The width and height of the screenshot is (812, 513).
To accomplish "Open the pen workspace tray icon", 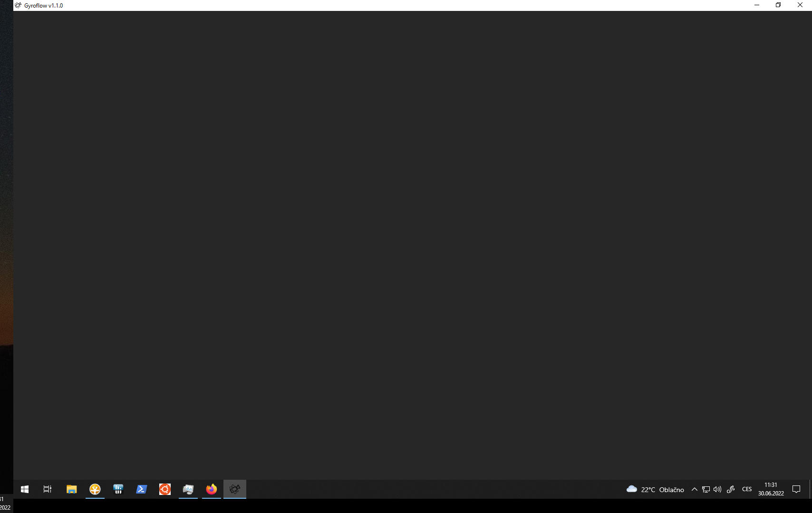I will [731, 489].
